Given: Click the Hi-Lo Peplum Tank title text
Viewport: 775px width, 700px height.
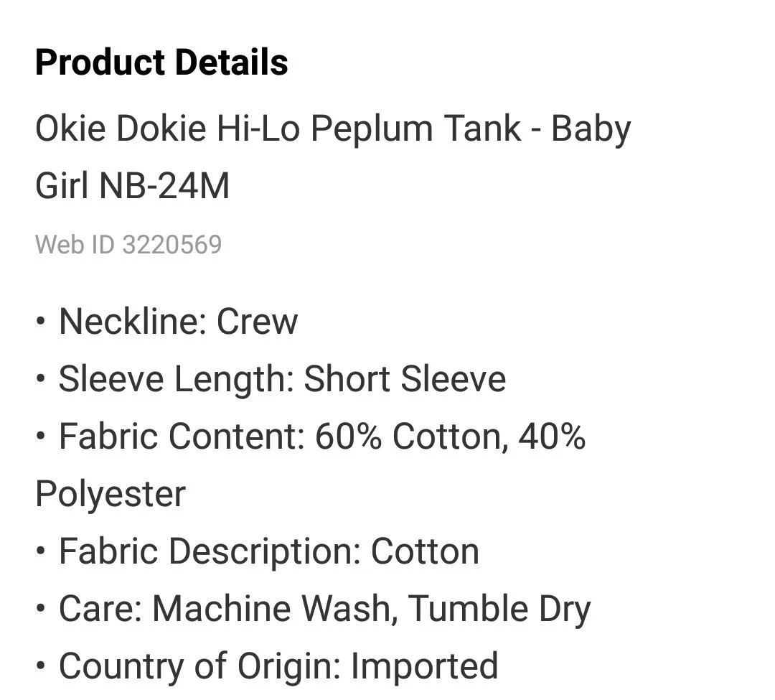Looking at the screenshot, I should [x=369, y=129].
